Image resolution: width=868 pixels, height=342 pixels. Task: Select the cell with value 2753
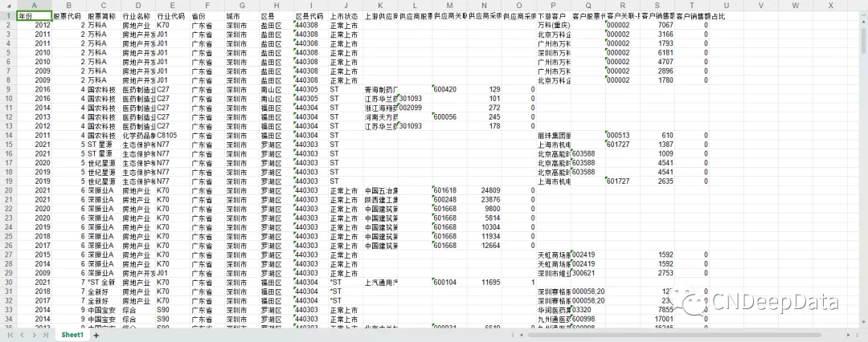[x=657, y=274]
